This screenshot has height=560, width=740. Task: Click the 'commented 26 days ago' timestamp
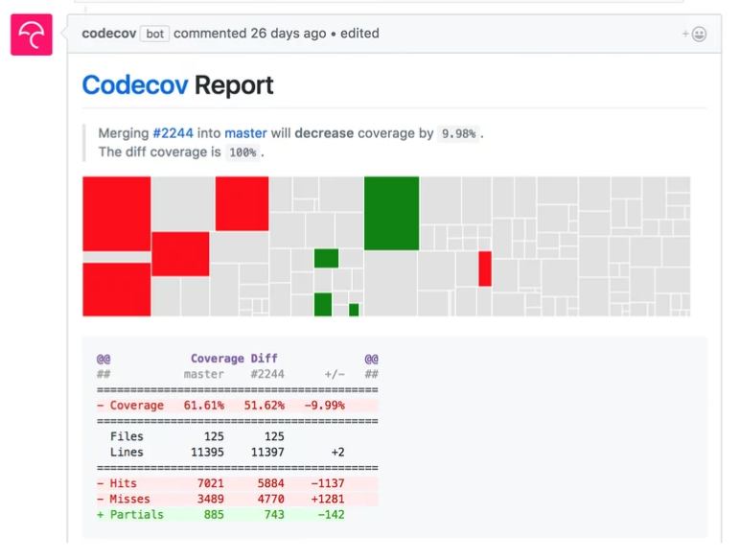pyautogui.click(x=249, y=34)
